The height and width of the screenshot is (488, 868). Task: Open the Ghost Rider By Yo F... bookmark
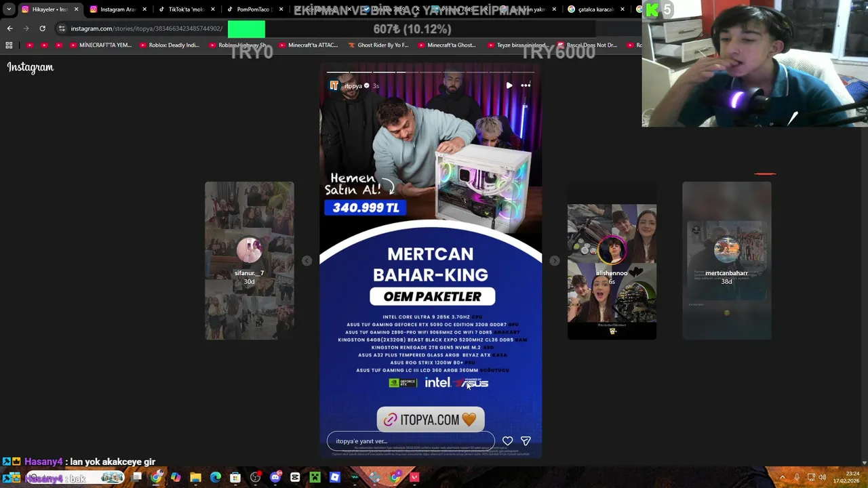378,45
